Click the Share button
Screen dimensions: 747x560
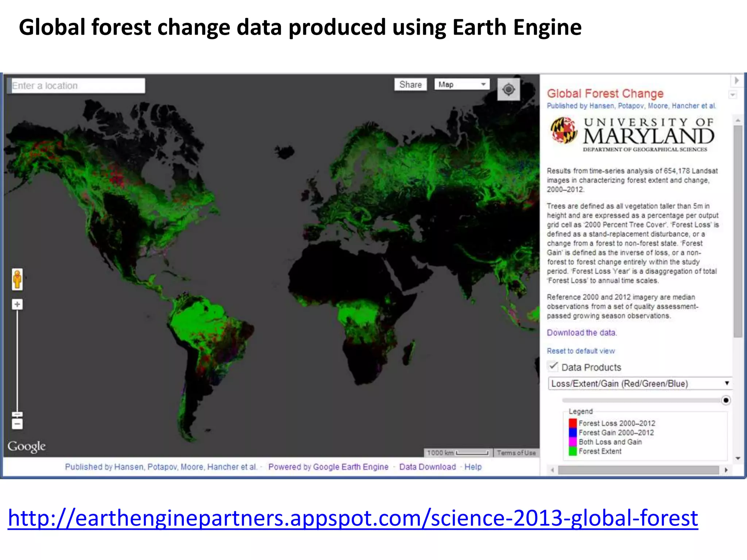(410, 85)
